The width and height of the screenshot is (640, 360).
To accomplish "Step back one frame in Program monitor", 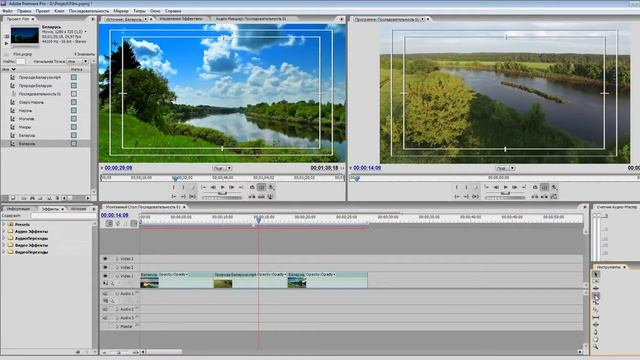I will tap(496, 187).
